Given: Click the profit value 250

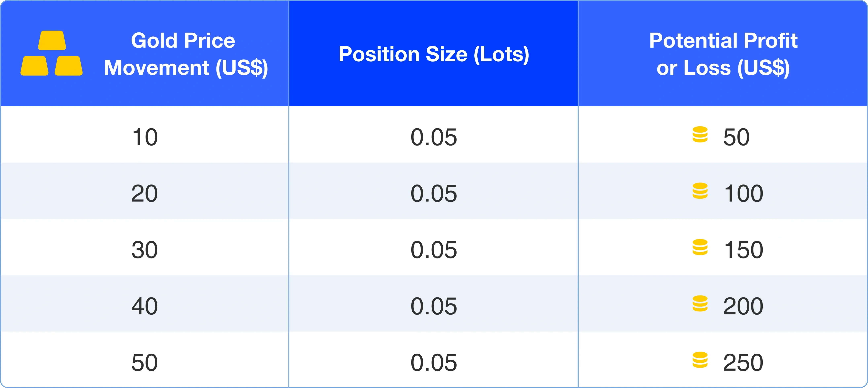Looking at the screenshot, I should click(743, 362).
